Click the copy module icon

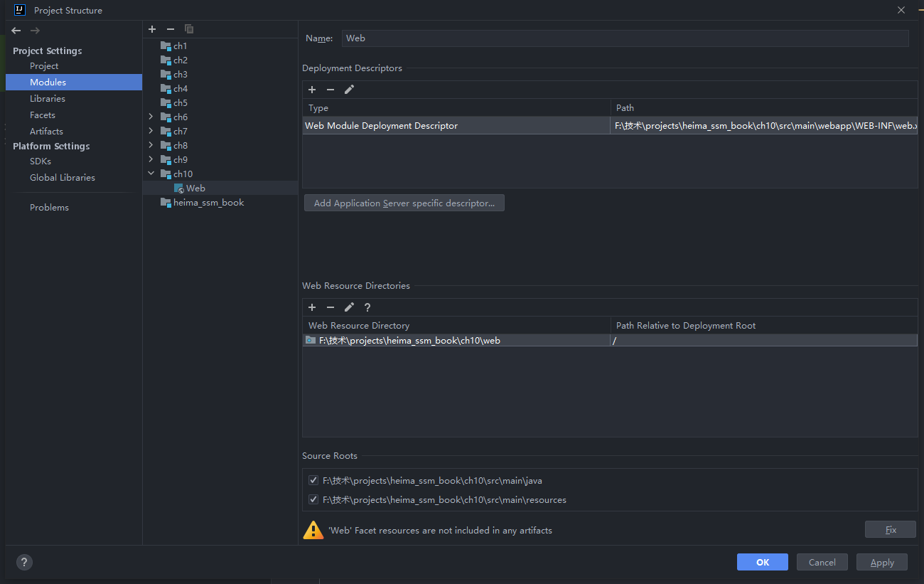click(x=189, y=29)
